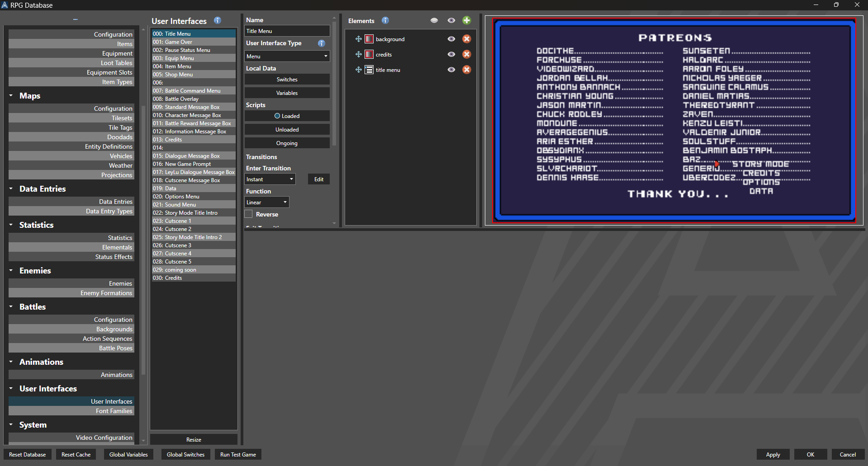Select Font Families in the sidebar
The height and width of the screenshot is (466, 868).
[71, 411]
